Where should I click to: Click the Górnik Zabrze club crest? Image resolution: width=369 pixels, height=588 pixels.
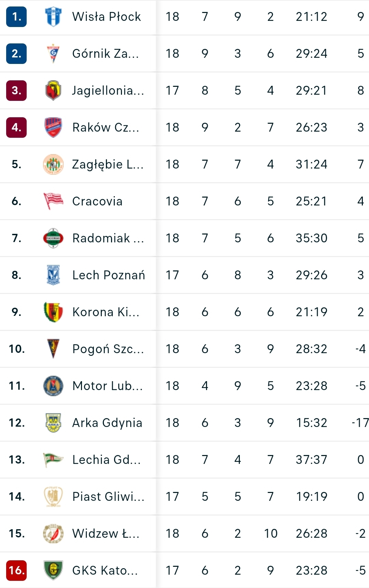pos(53,53)
